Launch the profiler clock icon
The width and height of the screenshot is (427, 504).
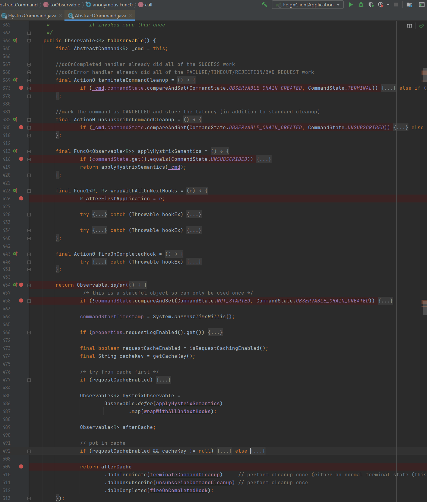pos(380,5)
